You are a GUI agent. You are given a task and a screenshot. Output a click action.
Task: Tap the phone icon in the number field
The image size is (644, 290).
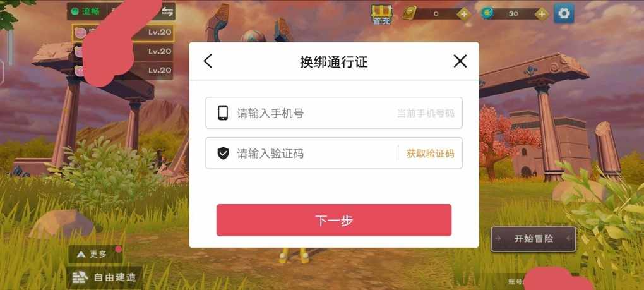[223, 113]
